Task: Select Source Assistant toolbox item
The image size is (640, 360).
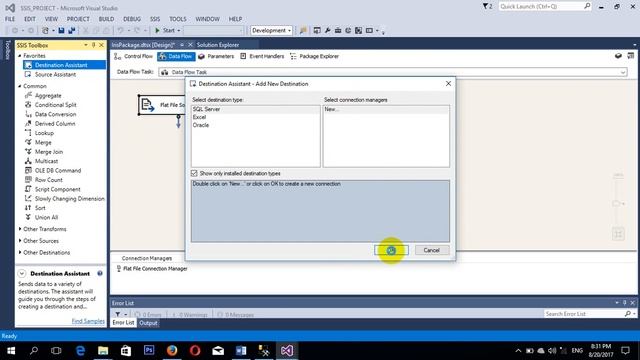Action: coord(55,74)
